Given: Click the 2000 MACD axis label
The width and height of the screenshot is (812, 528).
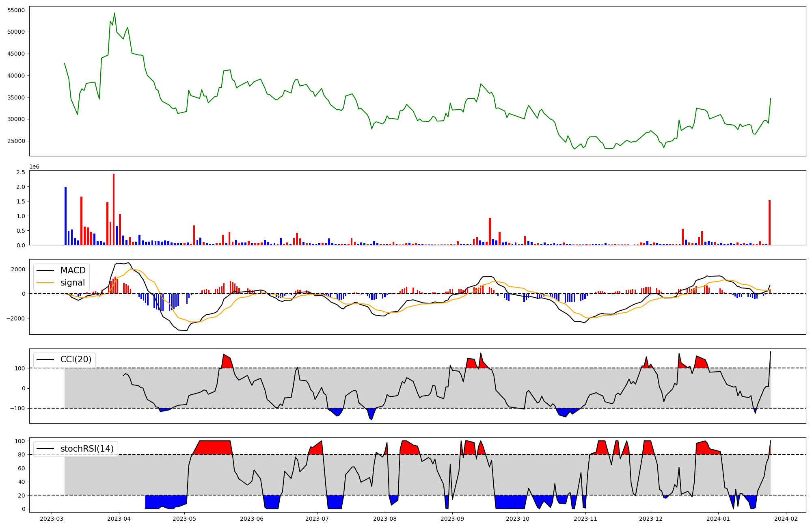Looking at the screenshot, I should point(18,269).
